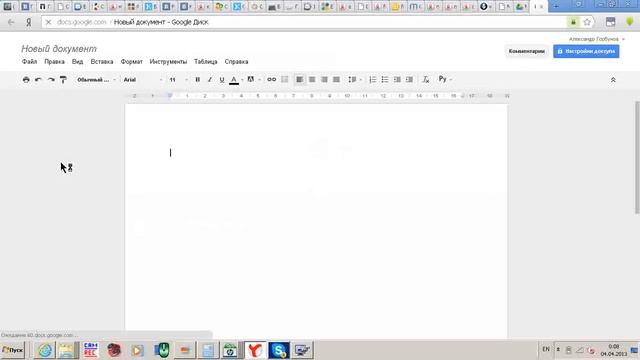Stop page loading with the X icon
640x360 pixels.
click(48, 22)
